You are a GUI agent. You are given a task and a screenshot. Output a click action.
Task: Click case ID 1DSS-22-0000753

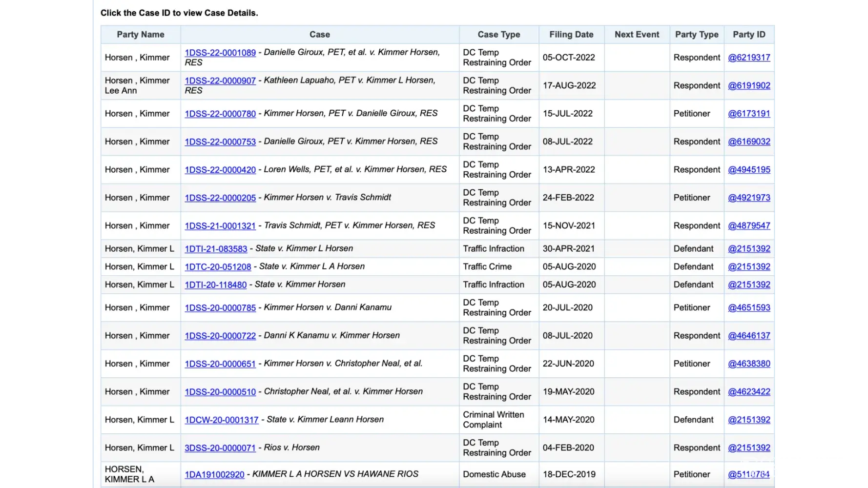coord(220,142)
